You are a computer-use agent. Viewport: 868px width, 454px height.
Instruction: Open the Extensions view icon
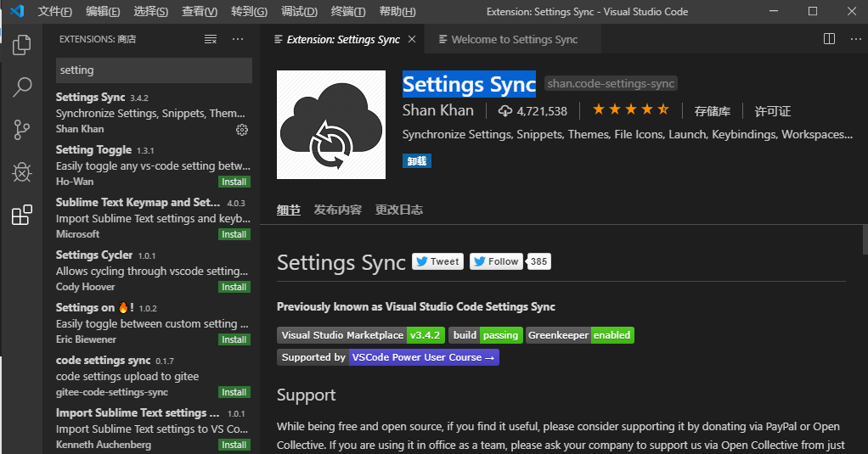point(22,216)
